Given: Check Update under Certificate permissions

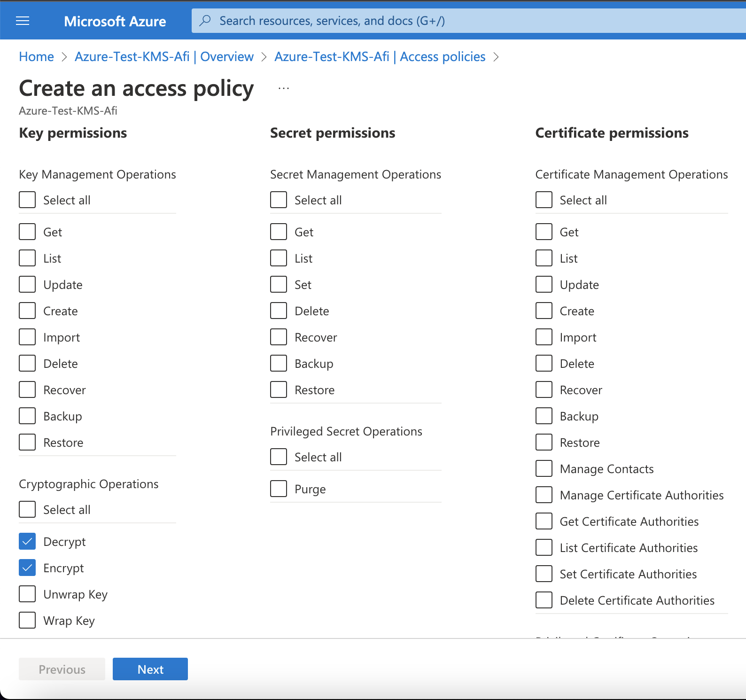Looking at the screenshot, I should (544, 284).
